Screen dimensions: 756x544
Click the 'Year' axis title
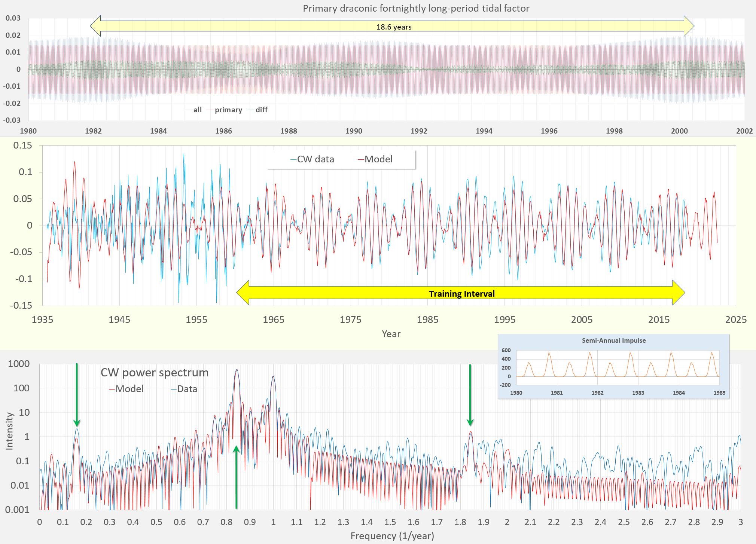[x=391, y=334]
